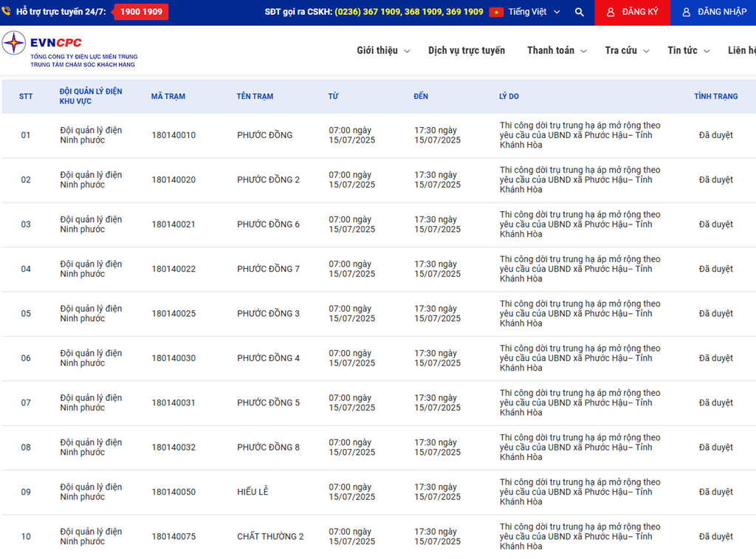756x559 pixels.
Task: Click the ĐẾN column header
Action: tap(420, 97)
